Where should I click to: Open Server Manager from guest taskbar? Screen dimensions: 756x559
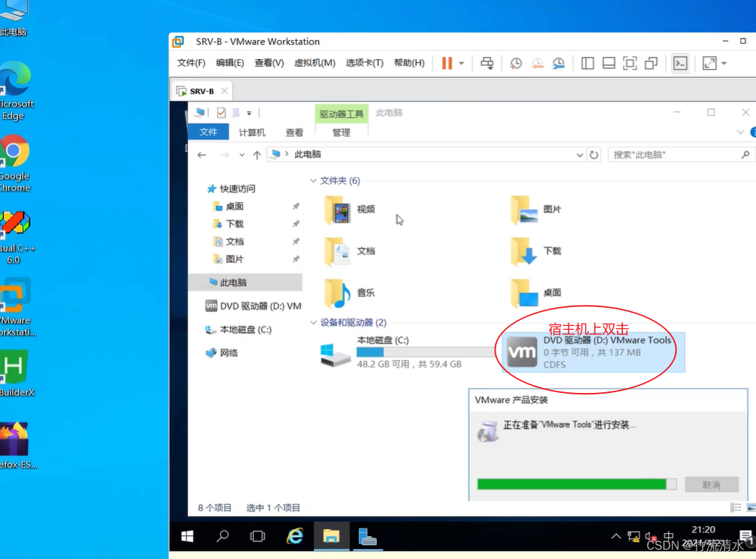tap(367, 536)
